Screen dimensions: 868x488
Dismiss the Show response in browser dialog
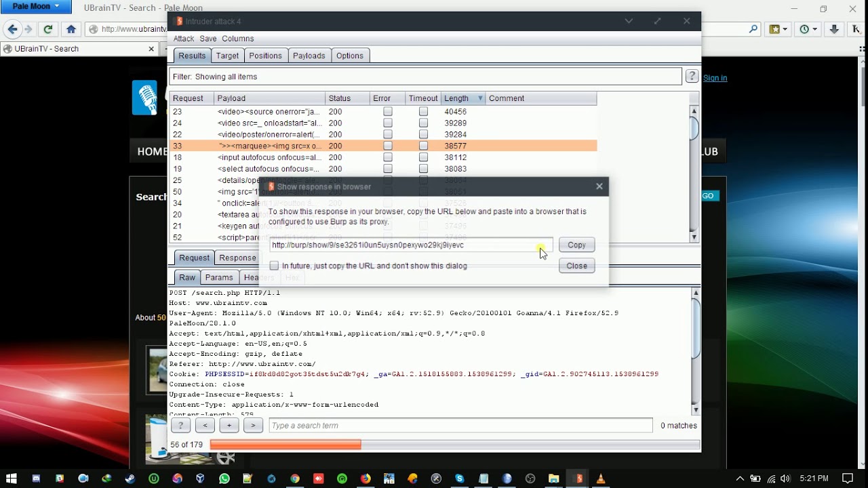click(599, 186)
